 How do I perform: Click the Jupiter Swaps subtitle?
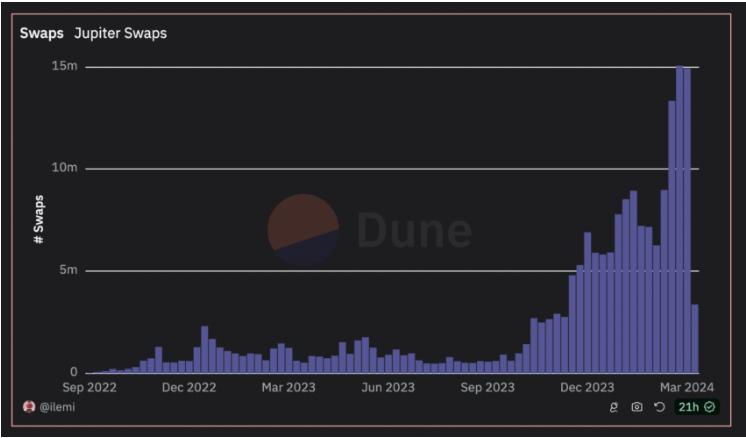tap(120, 33)
